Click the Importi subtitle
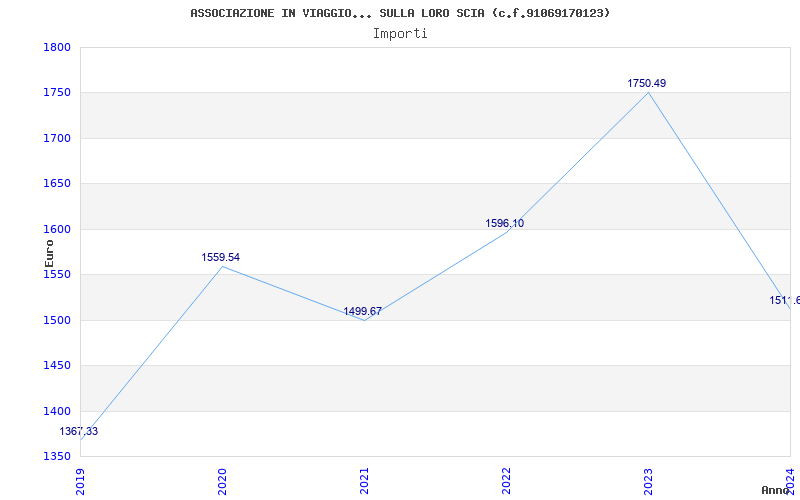800x500 pixels. (400, 34)
